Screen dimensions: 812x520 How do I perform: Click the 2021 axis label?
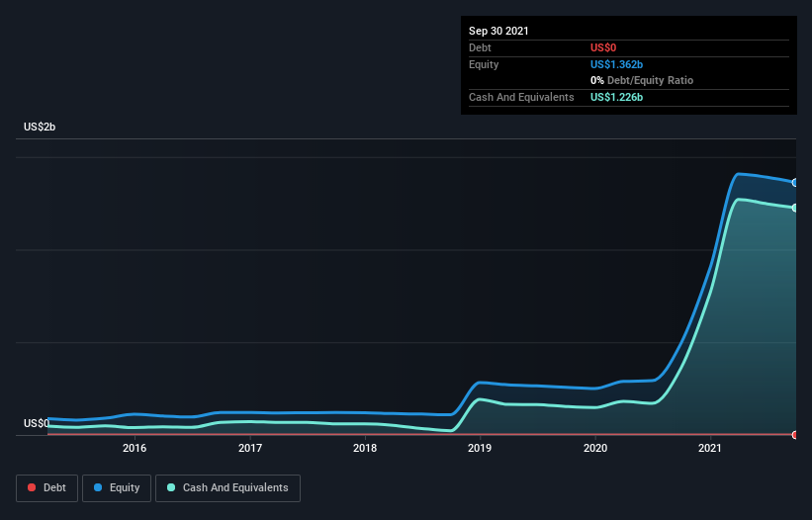pyautogui.click(x=710, y=448)
